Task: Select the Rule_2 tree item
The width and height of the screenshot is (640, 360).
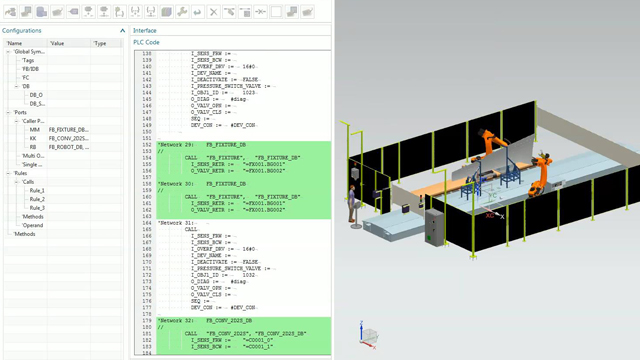Action: (x=37, y=199)
